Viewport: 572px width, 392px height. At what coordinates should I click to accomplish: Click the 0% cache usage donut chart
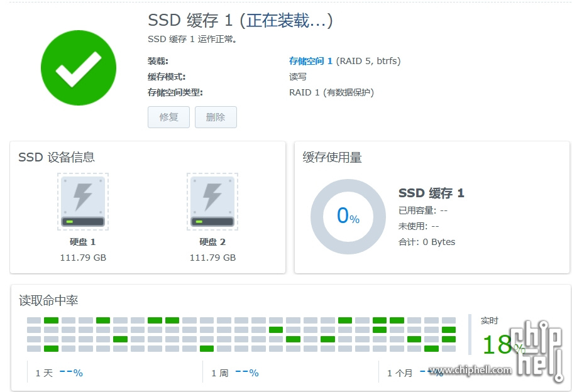348,216
